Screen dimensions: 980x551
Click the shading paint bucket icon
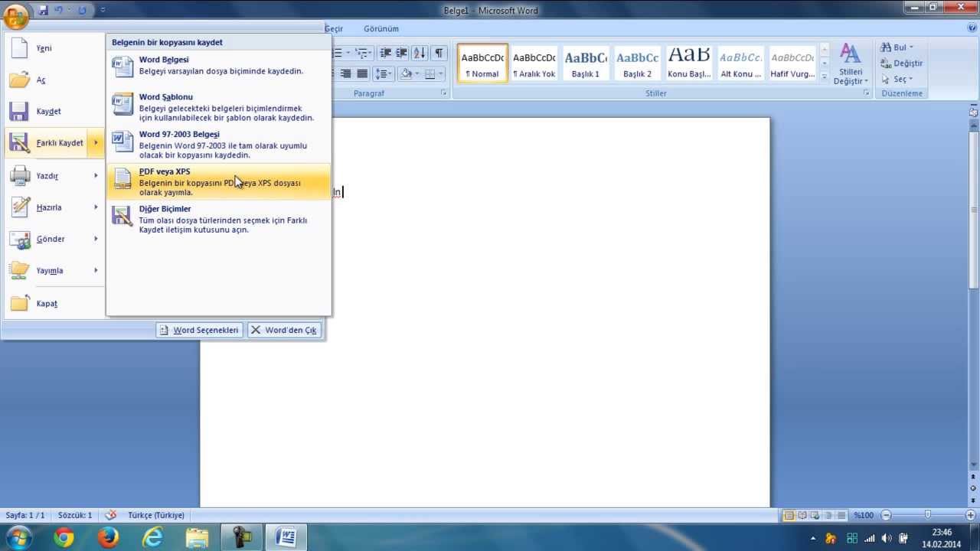pos(406,73)
